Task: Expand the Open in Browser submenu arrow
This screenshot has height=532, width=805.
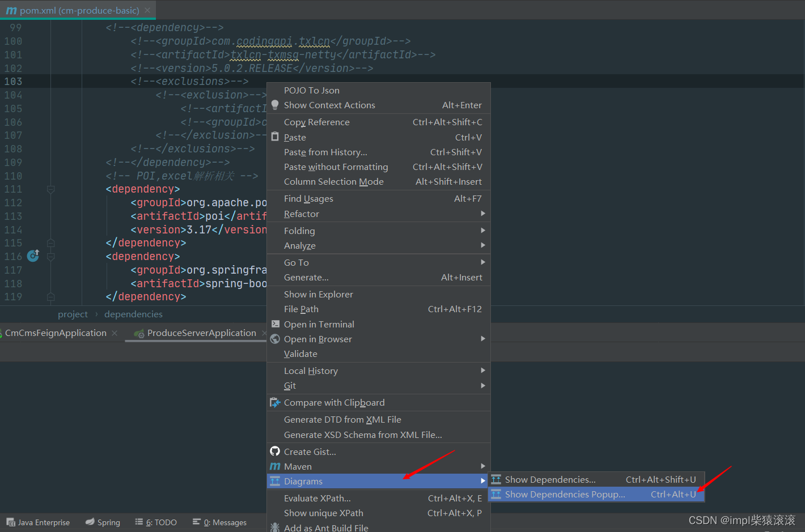Action: [x=483, y=339]
